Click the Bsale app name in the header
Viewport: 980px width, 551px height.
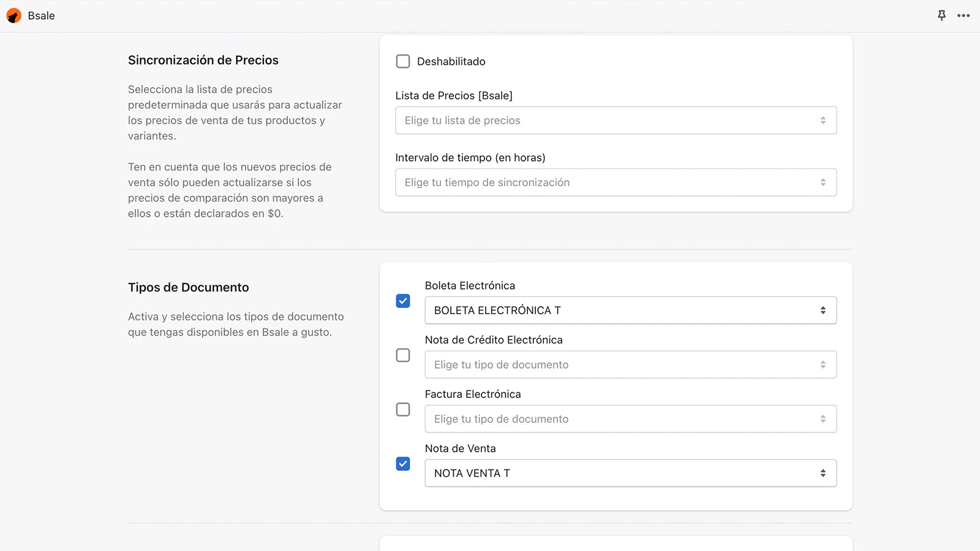coord(41,15)
